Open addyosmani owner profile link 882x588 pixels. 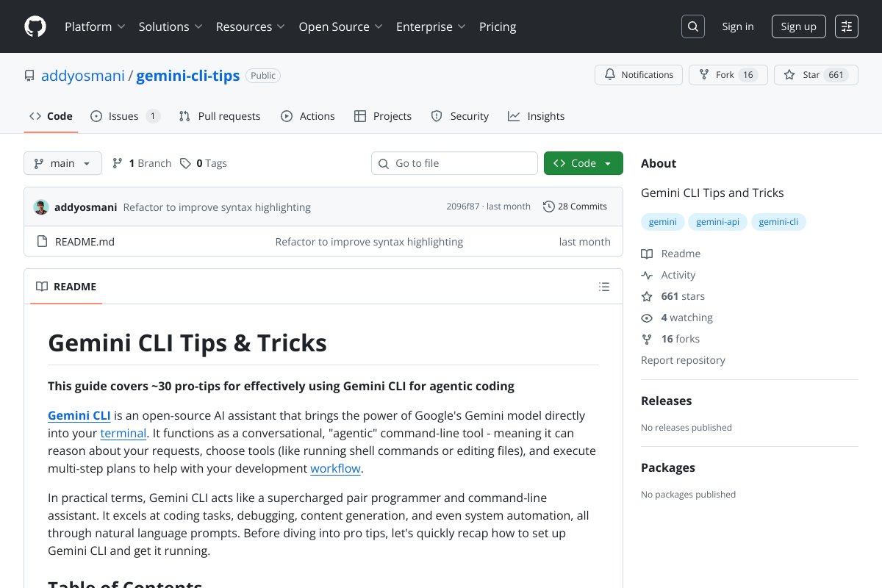(83, 76)
